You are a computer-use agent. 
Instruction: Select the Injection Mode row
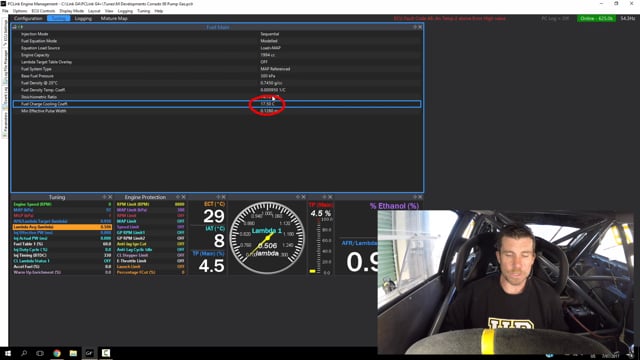(x=217, y=34)
